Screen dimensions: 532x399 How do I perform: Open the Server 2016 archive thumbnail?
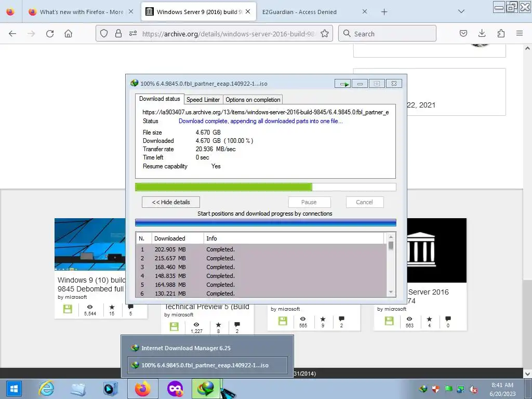tap(436, 250)
